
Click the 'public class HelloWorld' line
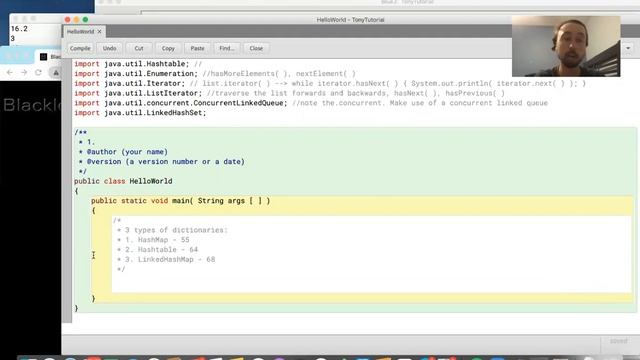click(123, 181)
